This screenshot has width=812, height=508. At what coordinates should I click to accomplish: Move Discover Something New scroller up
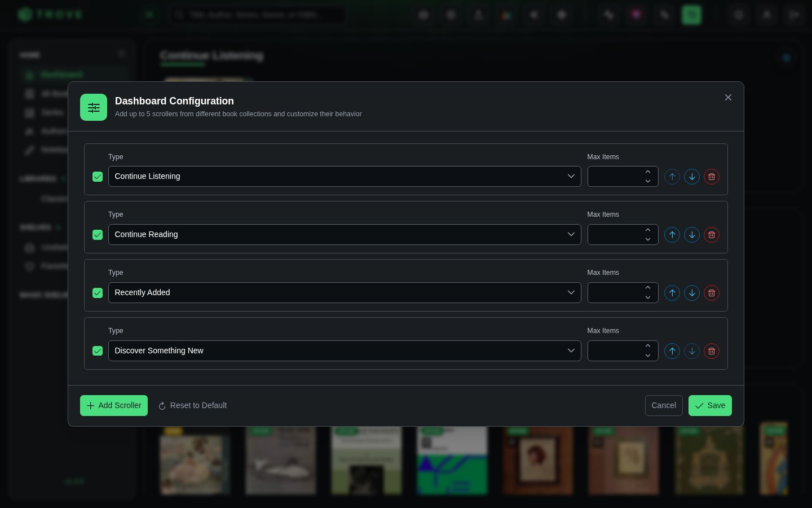672,351
